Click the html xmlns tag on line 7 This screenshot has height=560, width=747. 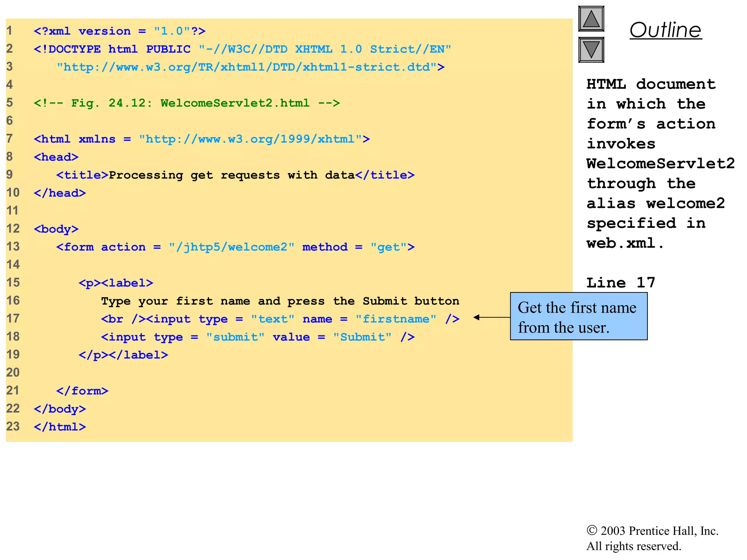point(202,139)
